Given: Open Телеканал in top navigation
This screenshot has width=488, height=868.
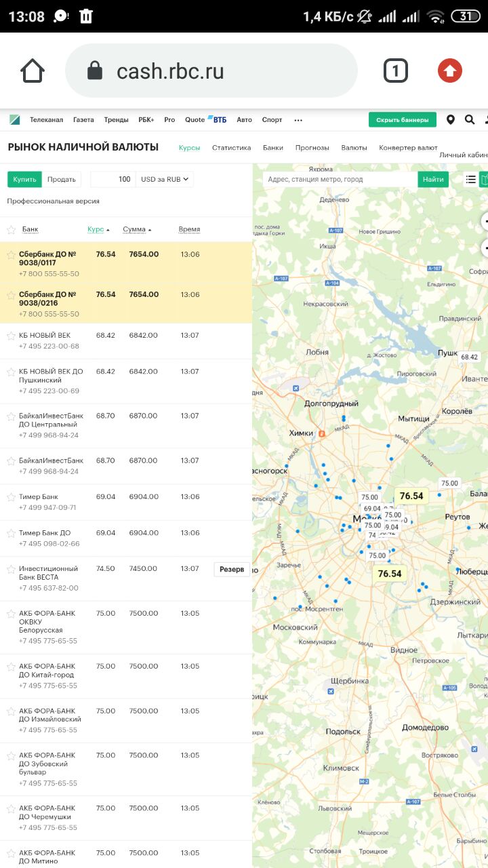Looking at the screenshot, I should click(x=46, y=120).
